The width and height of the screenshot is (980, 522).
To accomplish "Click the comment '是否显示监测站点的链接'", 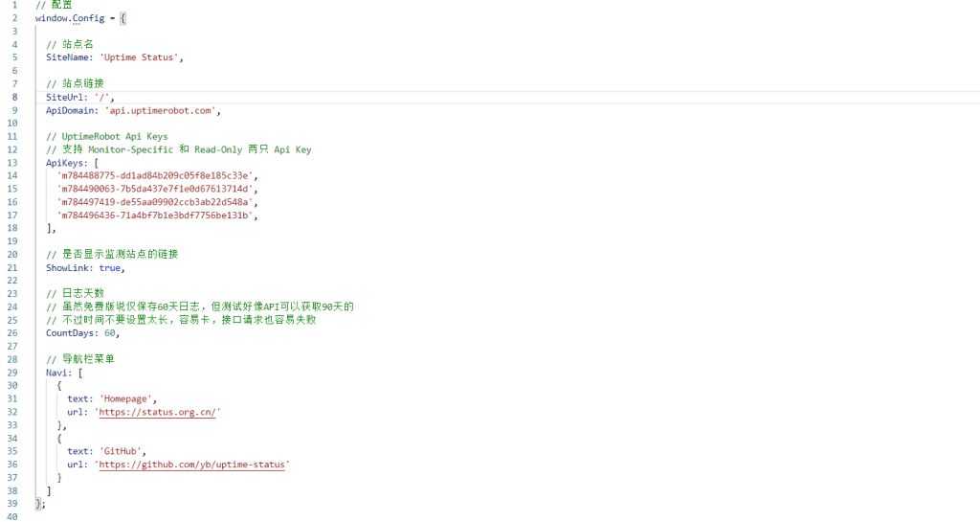I will coord(112,255).
